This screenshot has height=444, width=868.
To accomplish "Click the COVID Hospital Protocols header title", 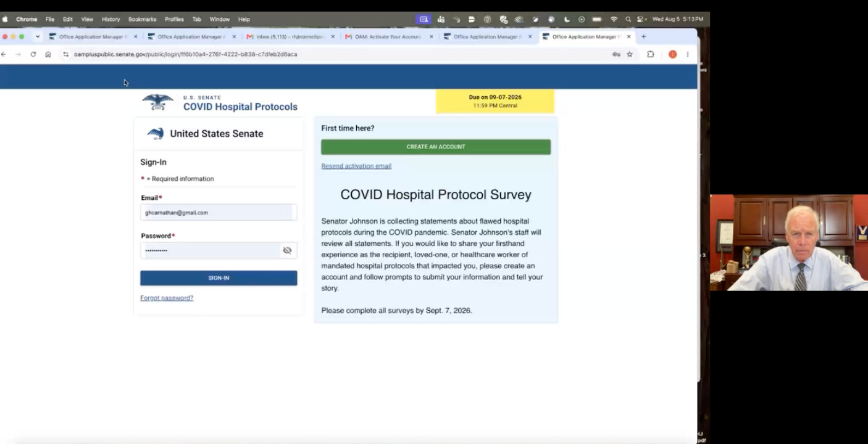I will [x=240, y=107].
